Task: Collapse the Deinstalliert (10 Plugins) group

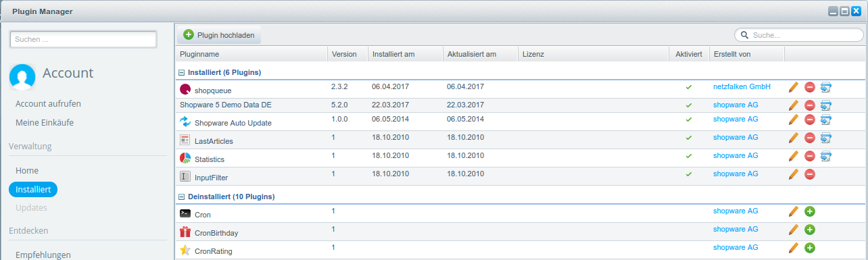Action: click(x=181, y=197)
